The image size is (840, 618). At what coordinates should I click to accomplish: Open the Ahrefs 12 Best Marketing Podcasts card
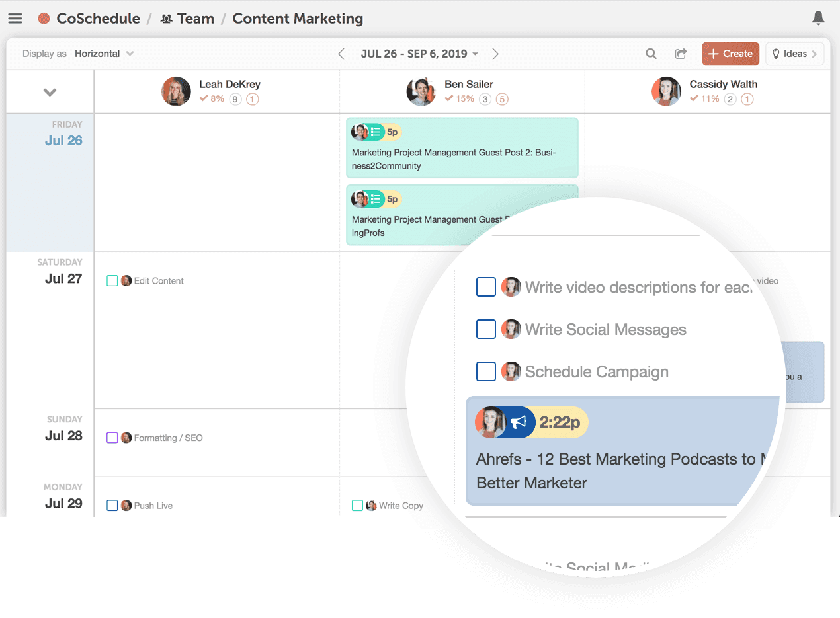coord(622,451)
